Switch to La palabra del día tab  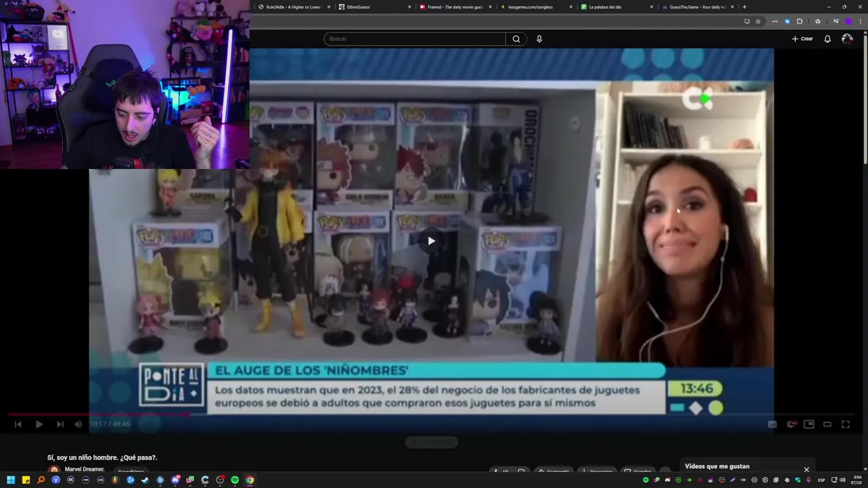(x=616, y=7)
